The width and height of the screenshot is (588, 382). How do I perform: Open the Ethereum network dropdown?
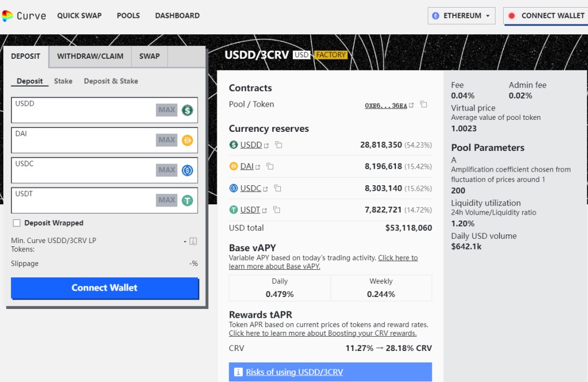(461, 16)
